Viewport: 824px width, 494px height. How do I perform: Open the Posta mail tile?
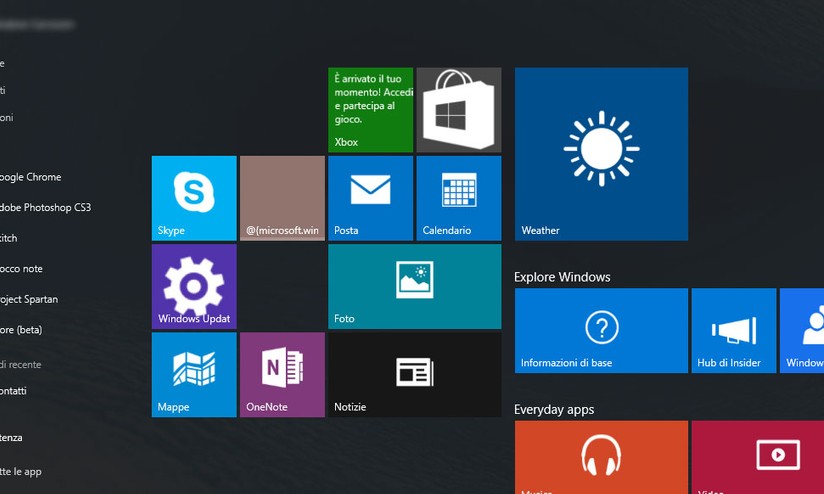pyautogui.click(x=370, y=198)
